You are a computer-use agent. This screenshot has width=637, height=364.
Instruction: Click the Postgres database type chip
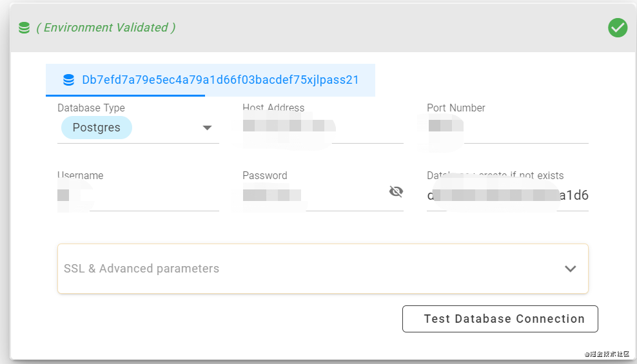[97, 128]
